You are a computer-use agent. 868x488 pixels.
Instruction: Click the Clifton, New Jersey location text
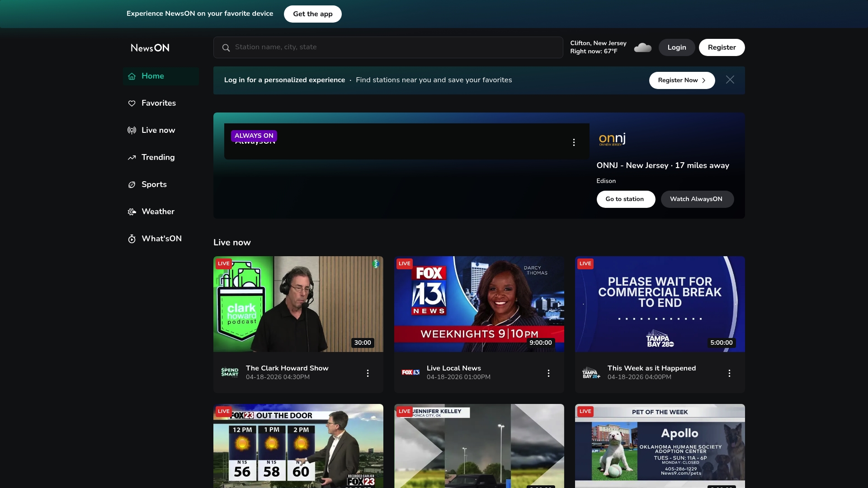(x=598, y=43)
